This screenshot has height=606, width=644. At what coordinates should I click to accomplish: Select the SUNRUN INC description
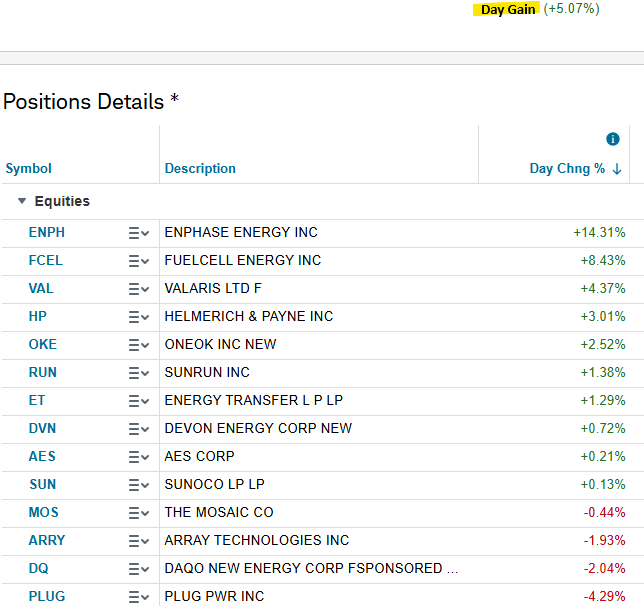pos(207,372)
